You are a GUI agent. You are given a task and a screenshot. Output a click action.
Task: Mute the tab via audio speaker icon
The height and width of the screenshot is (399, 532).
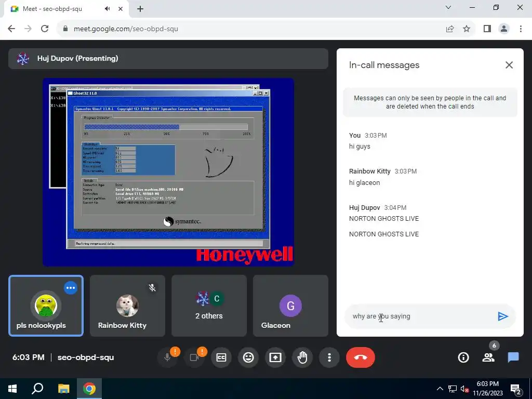click(107, 9)
